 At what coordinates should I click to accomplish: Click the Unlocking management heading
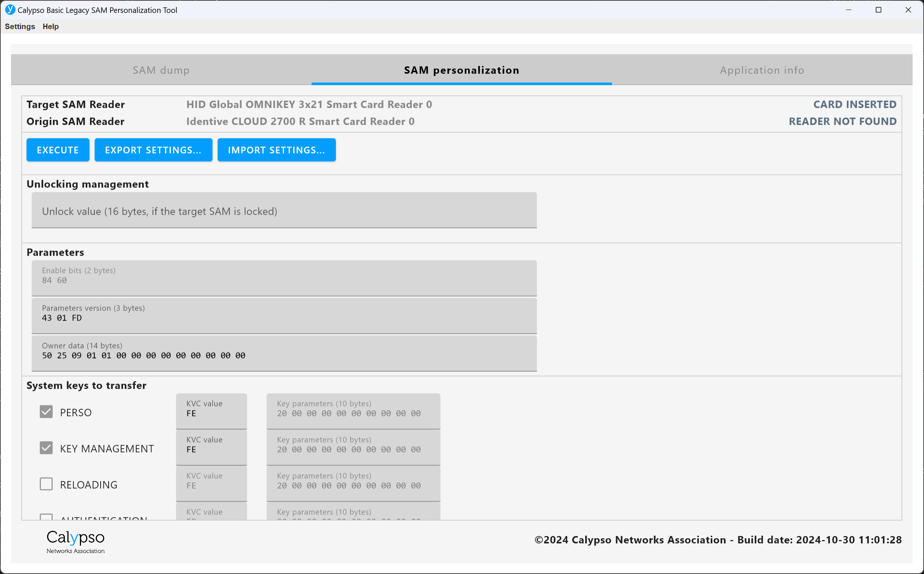(x=88, y=184)
